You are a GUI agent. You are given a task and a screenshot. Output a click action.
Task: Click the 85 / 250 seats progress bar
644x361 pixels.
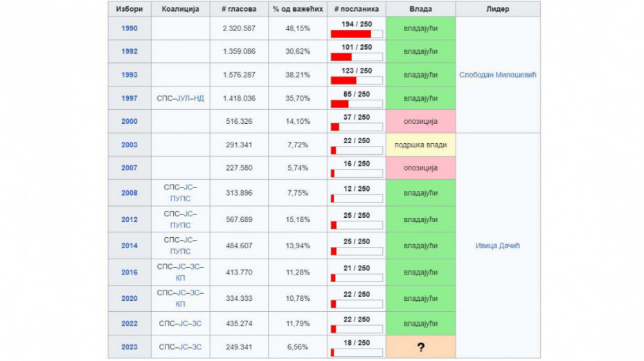click(x=357, y=104)
